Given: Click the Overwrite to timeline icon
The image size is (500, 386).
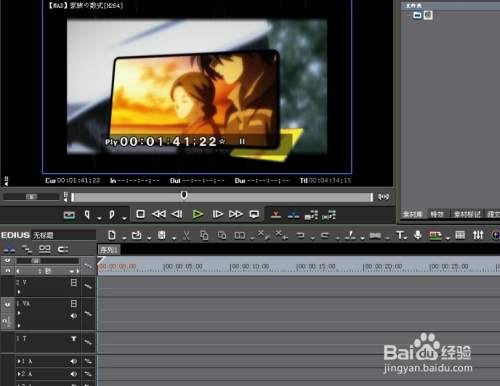Looking at the screenshot, I should pos(293,215).
